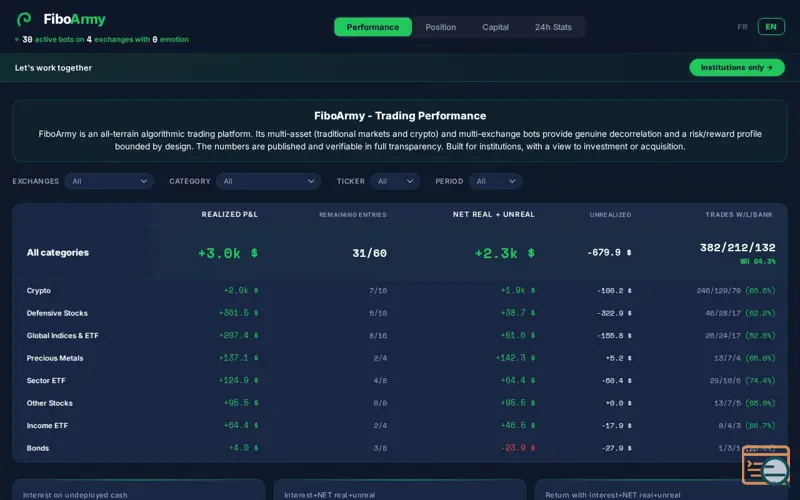This screenshot has height=500, width=800.
Task: View the 24h Stats tab
Action: pos(553,27)
